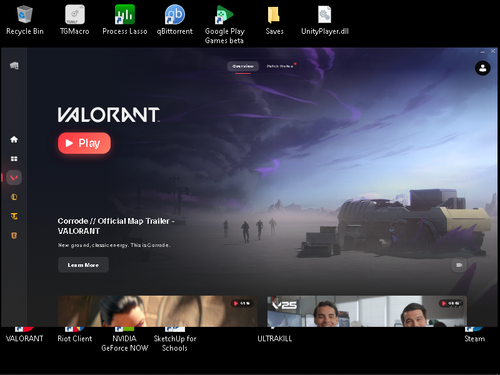Click the Learn More button
Viewport: 500px width, 375px height.
(x=83, y=265)
